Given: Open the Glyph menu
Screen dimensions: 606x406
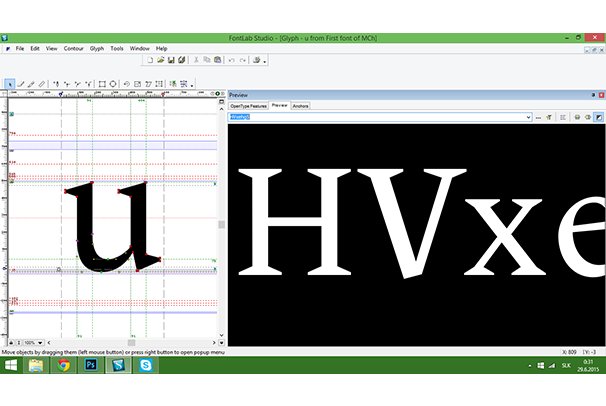Looking at the screenshot, I should [96, 48].
